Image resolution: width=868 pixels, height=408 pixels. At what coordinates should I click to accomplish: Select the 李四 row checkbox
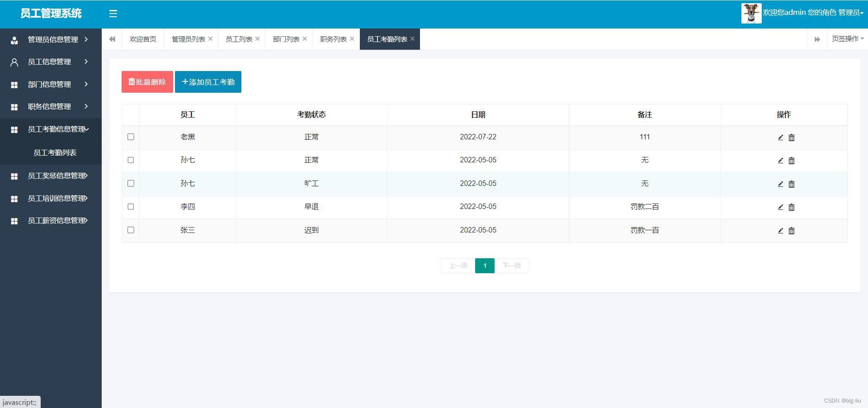[x=131, y=207]
